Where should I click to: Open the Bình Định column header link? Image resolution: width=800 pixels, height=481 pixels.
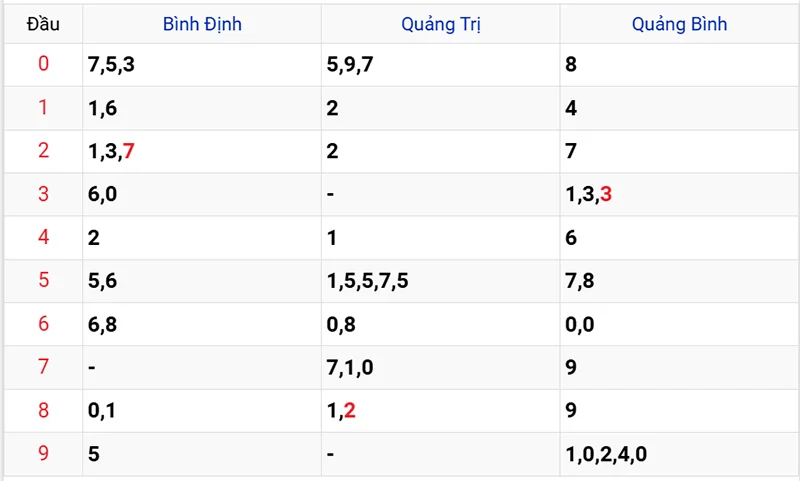(x=202, y=24)
